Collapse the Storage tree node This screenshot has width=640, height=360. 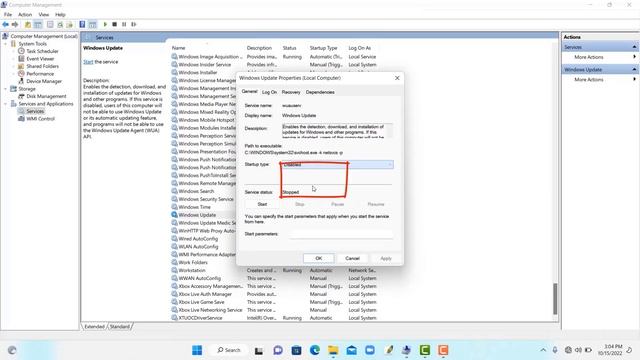6,89
